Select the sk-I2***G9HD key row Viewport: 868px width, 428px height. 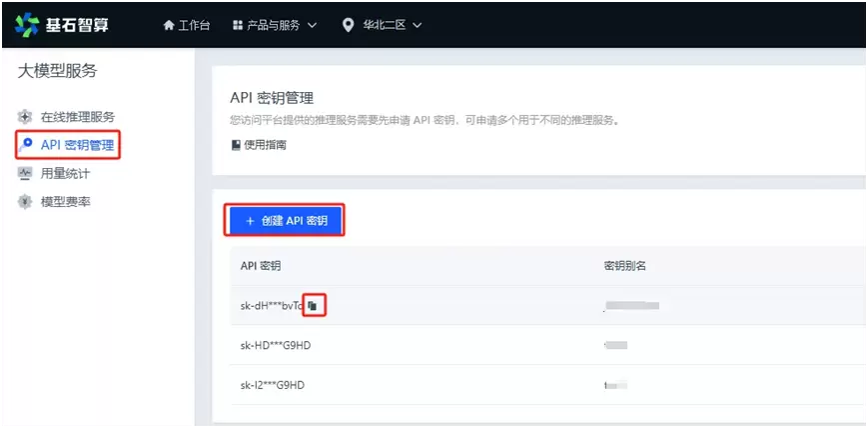click(272, 385)
